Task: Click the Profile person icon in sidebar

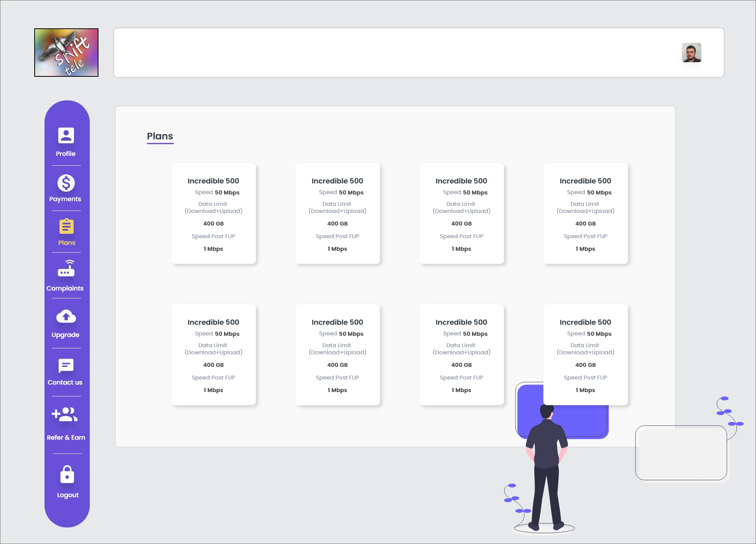Action: 66,135
